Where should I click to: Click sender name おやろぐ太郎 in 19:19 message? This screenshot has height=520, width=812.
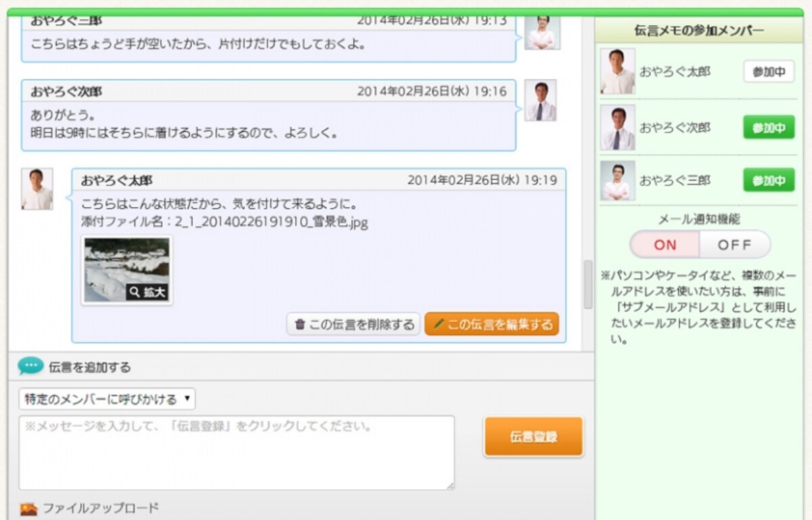click(x=116, y=180)
